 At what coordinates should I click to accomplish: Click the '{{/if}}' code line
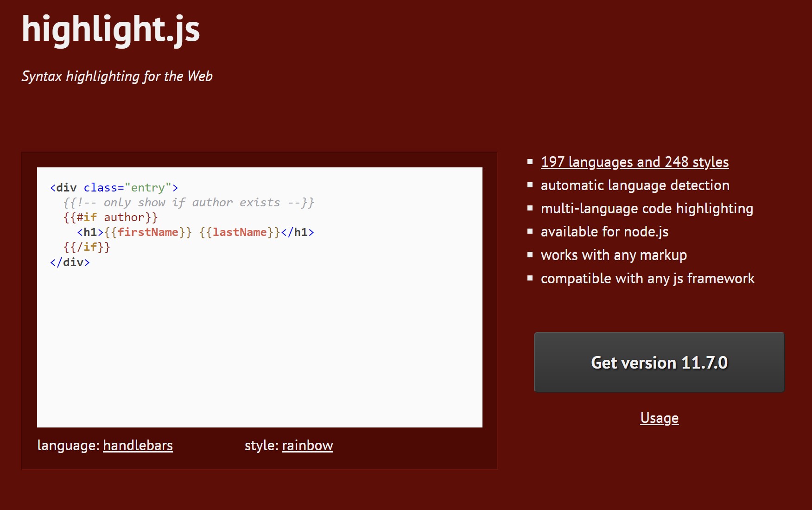point(87,247)
